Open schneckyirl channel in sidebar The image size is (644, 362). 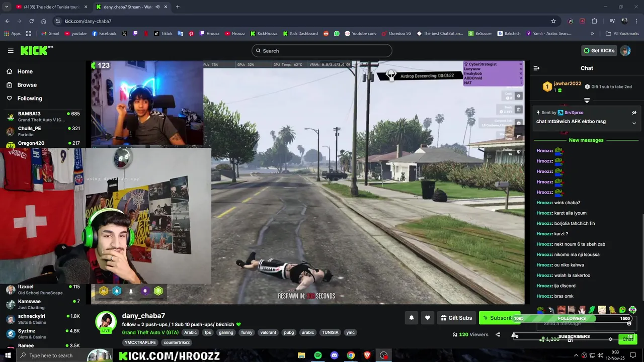click(x=43, y=319)
